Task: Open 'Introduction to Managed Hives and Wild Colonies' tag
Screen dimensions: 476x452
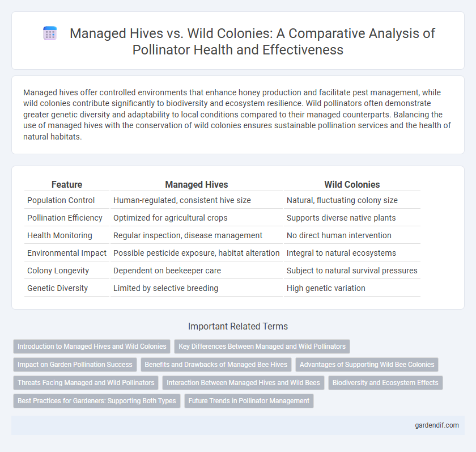Action: coord(92,347)
